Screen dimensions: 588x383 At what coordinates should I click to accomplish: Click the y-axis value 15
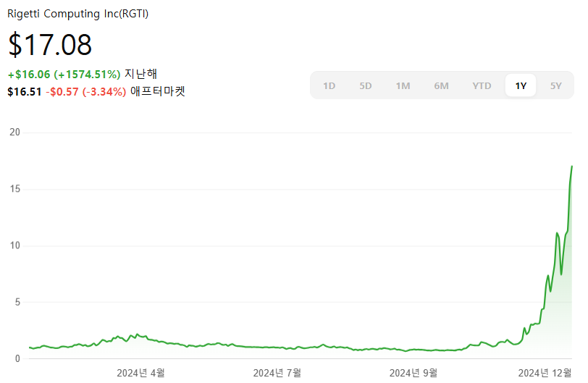click(x=15, y=189)
